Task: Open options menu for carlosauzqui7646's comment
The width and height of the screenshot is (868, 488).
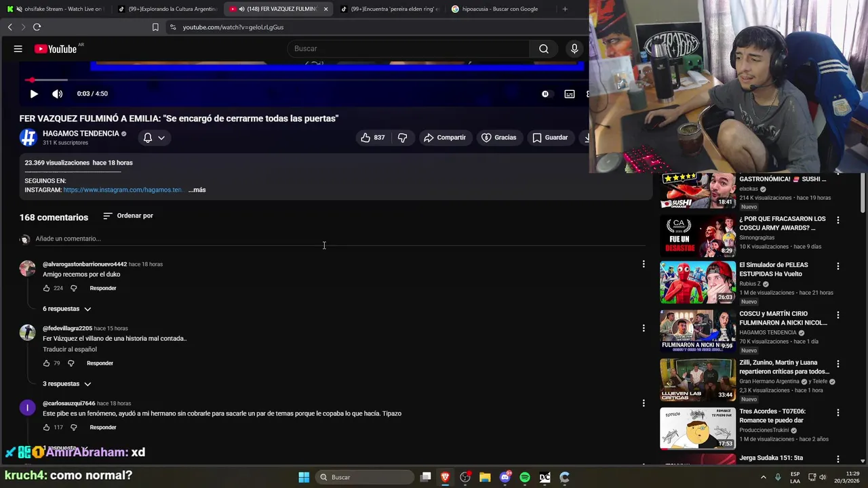Action: 644,403
